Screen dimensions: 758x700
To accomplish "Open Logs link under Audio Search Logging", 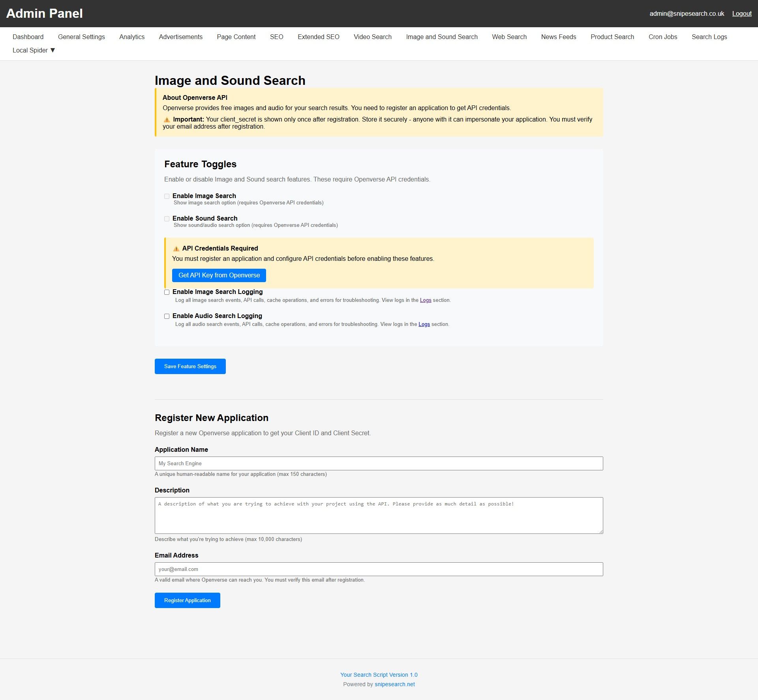I will pos(424,324).
